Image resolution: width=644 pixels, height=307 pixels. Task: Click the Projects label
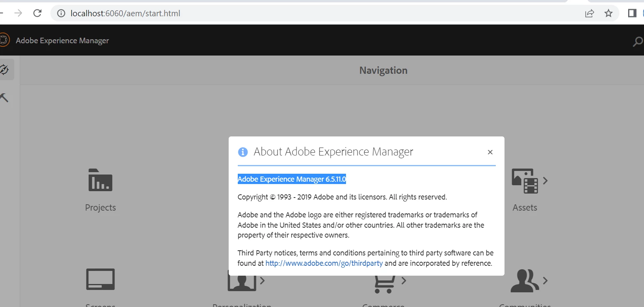(x=100, y=207)
